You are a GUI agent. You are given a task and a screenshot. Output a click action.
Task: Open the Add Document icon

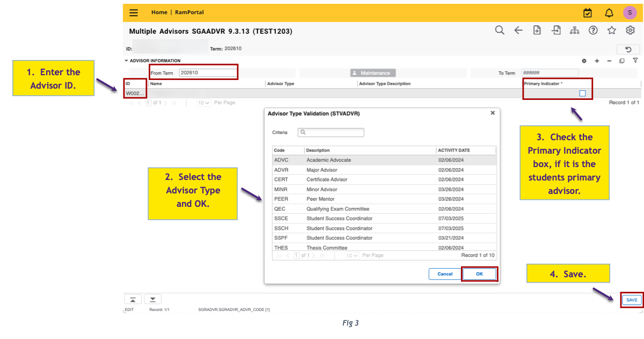tap(537, 30)
